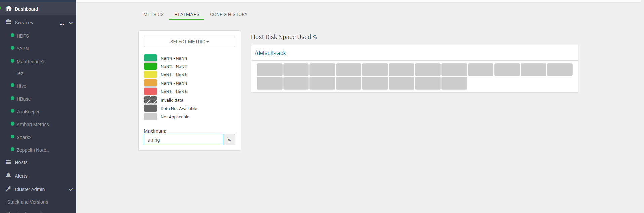Click the Cluster Admin wrench icon
This screenshot has width=644, height=213.
[x=8, y=189]
